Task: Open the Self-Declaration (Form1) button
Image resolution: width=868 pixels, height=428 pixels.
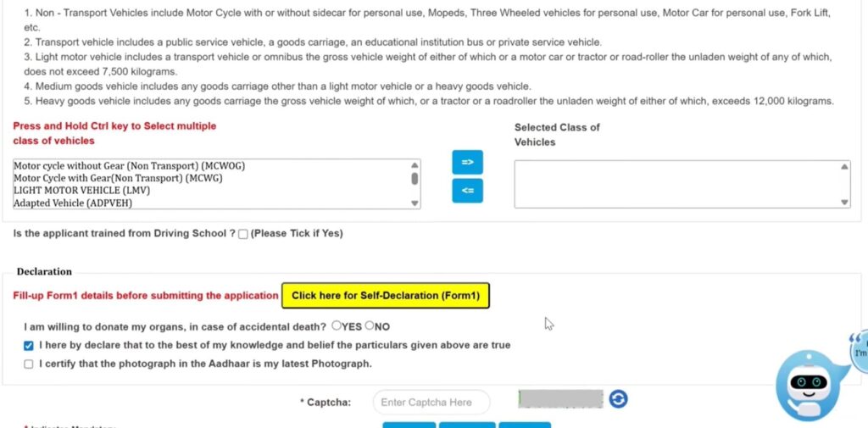Action: [x=386, y=296]
